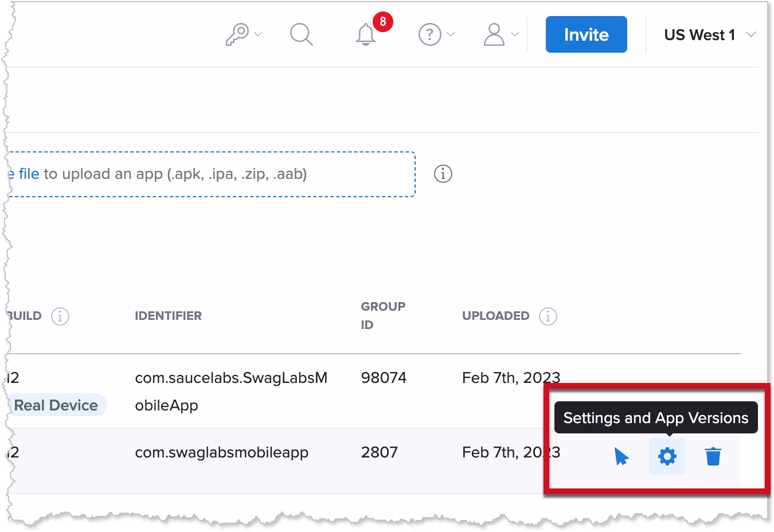
Task: Click the UPLOADED column header
Action: (x=495, y=316)
